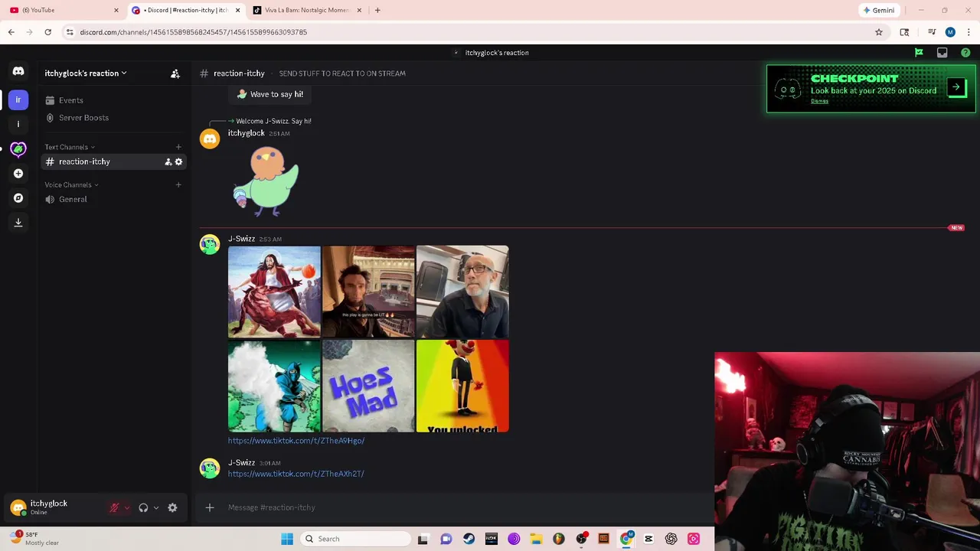Open the heart-shaped server icon in sidebar
The width and height of the screenshot is (980, 551).
pyautogui.click(x=18, y=148)
